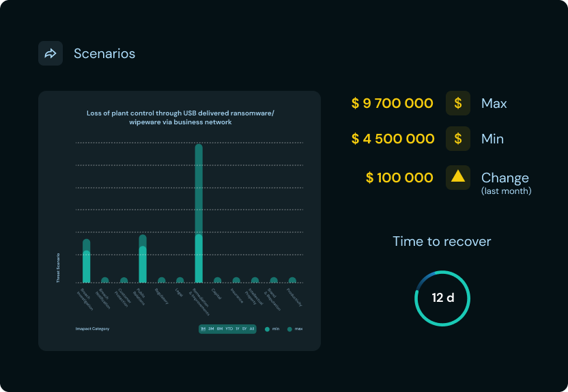Screen dimensions: 568x392
Task: Click the 12 d recovery time ring
Action: point(442,298)
